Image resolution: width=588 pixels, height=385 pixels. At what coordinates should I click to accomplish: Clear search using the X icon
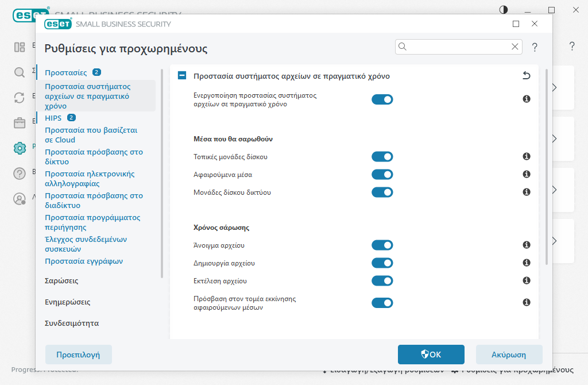point(515,47)
